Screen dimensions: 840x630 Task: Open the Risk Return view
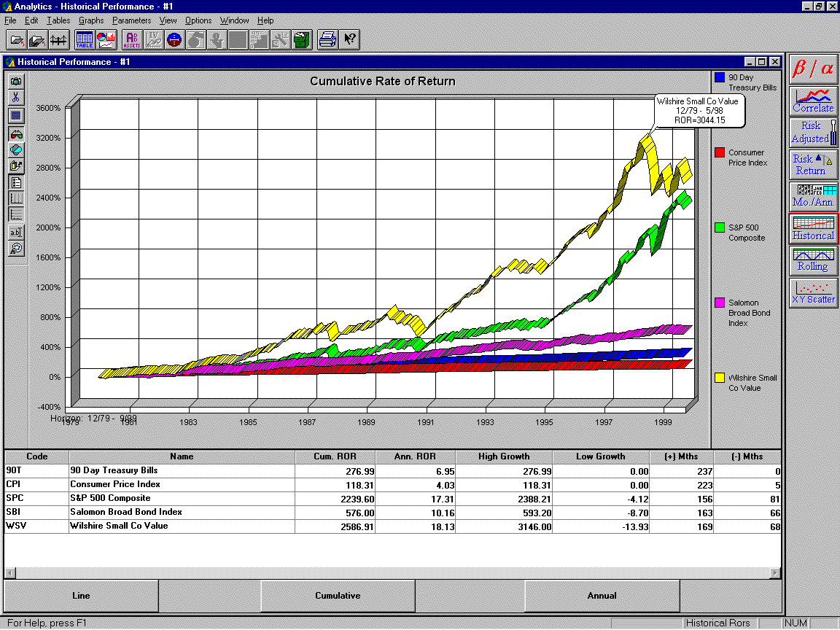pos(813,165)
